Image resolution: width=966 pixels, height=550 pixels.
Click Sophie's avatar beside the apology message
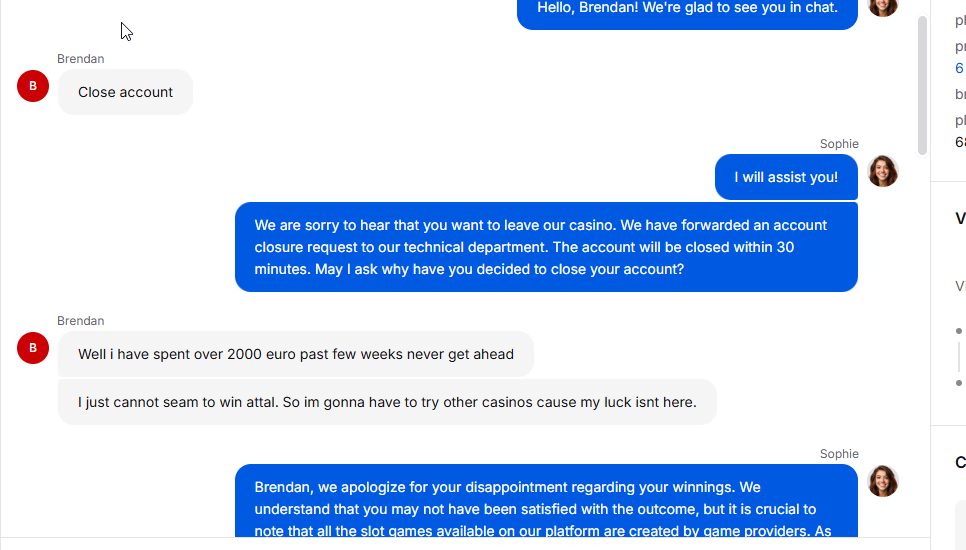pos(883,480)
